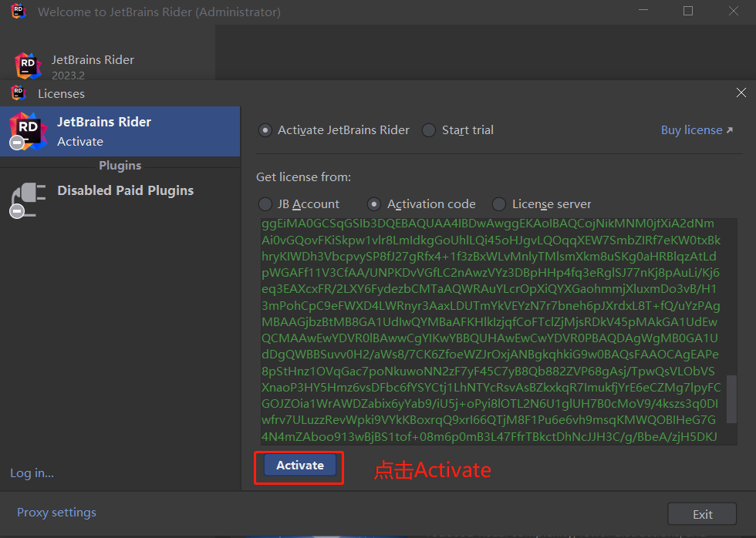The height and width of the screenshot is (538, 756).
Task: Maximize the Welcome to JetBrains Rider window
Action: point(688,11)
